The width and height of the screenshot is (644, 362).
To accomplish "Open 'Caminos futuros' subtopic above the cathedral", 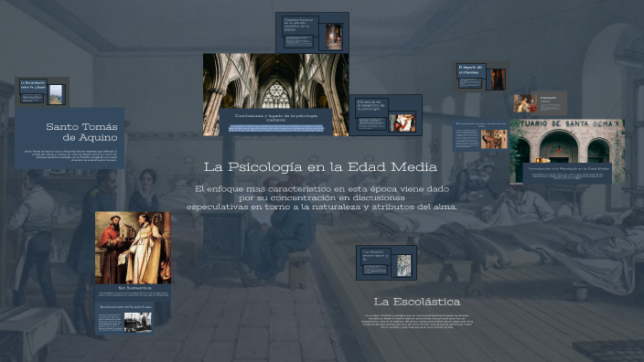I will tap(312, 32).
